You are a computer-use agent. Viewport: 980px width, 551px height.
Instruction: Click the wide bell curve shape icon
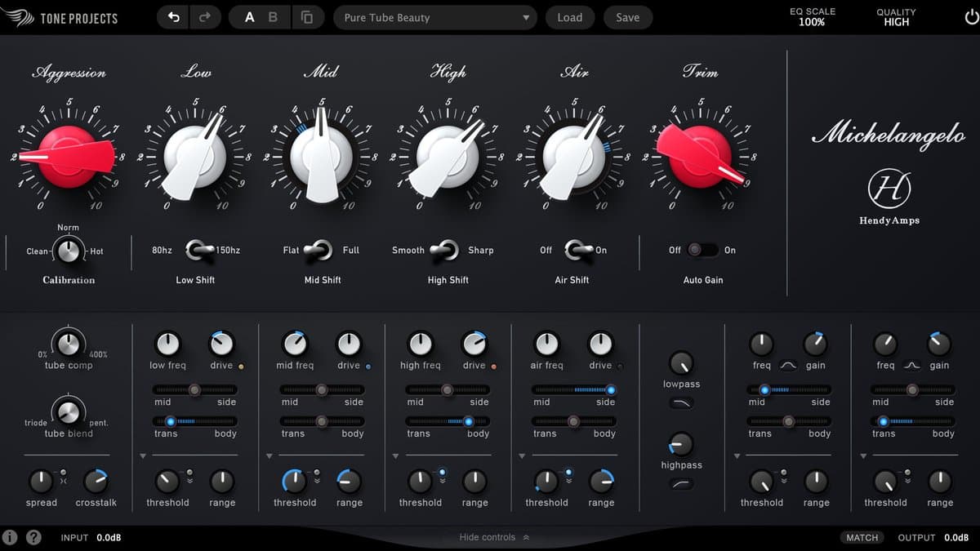pyautogui.click(x=788, y=366)
